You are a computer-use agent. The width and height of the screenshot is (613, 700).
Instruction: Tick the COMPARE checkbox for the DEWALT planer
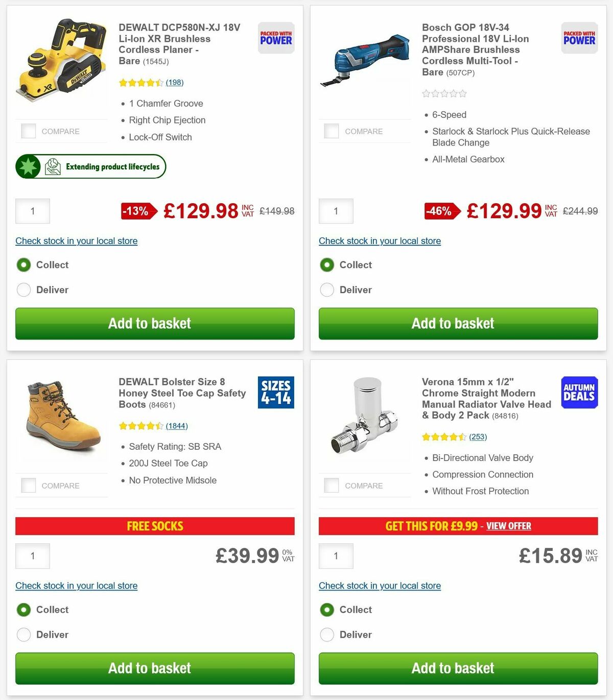tap(28, 131)
